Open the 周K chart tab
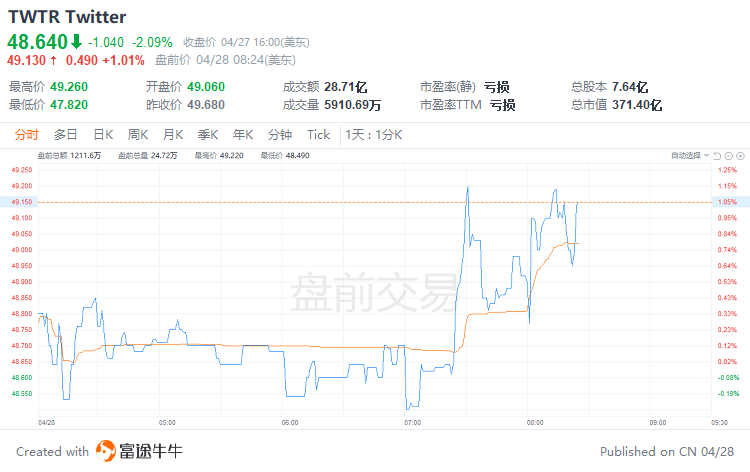The width and height of the screenshot is (750, 472). (x=138, y=135)
